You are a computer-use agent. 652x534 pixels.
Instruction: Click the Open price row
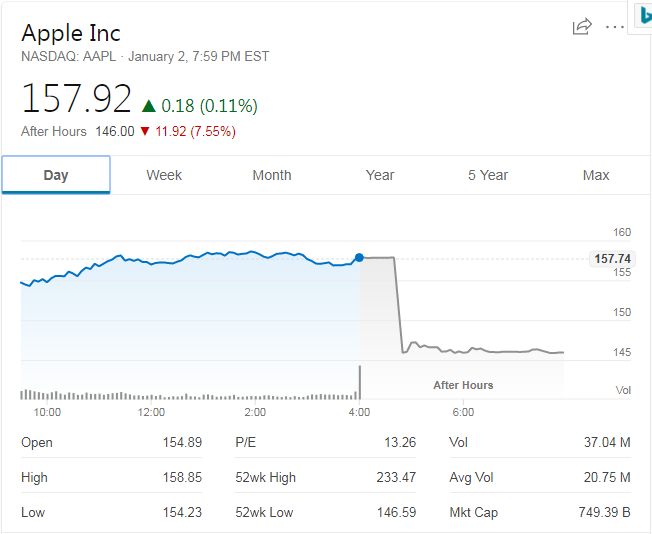click(x=111, y=443)
